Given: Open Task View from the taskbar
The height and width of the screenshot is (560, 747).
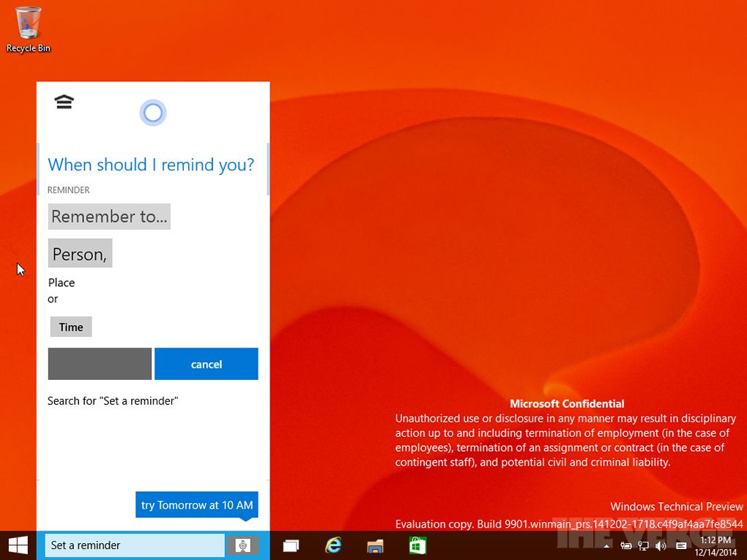Looking at the screenshot, I should 291,545.
